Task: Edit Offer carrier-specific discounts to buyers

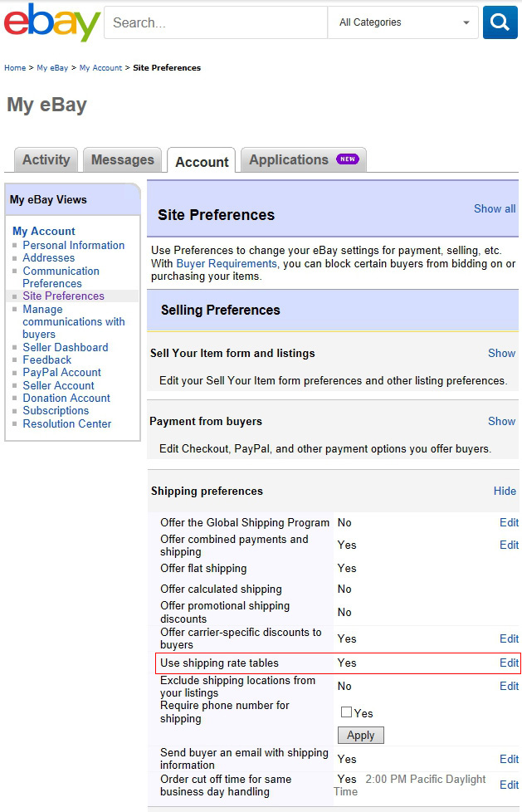Action: click(x=509, y=638)
